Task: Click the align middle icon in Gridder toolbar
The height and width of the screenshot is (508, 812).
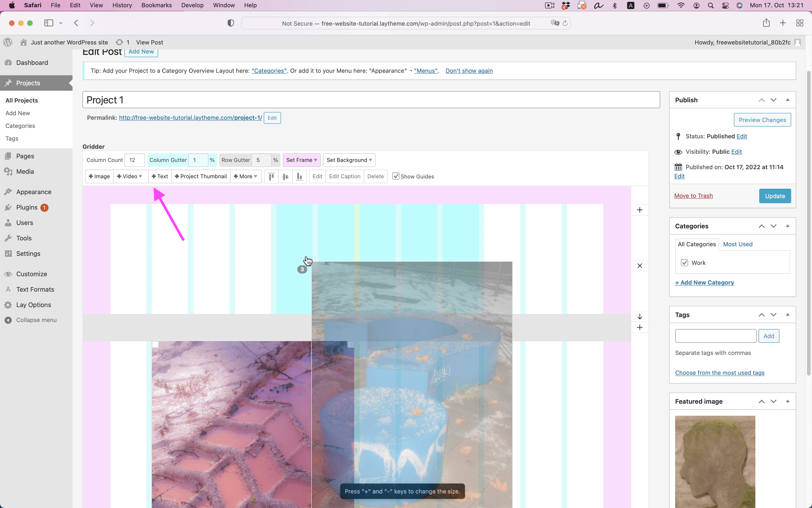Action: tap(285, 176)
